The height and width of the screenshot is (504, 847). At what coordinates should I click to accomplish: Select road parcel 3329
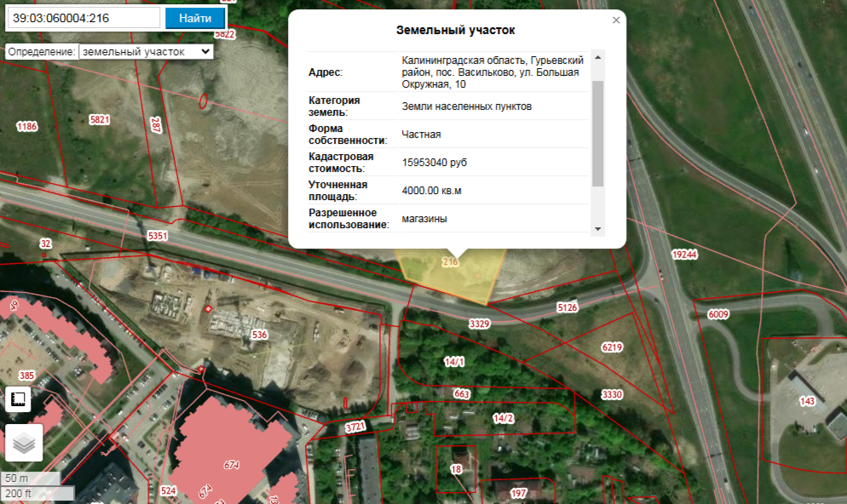(479, 324)
